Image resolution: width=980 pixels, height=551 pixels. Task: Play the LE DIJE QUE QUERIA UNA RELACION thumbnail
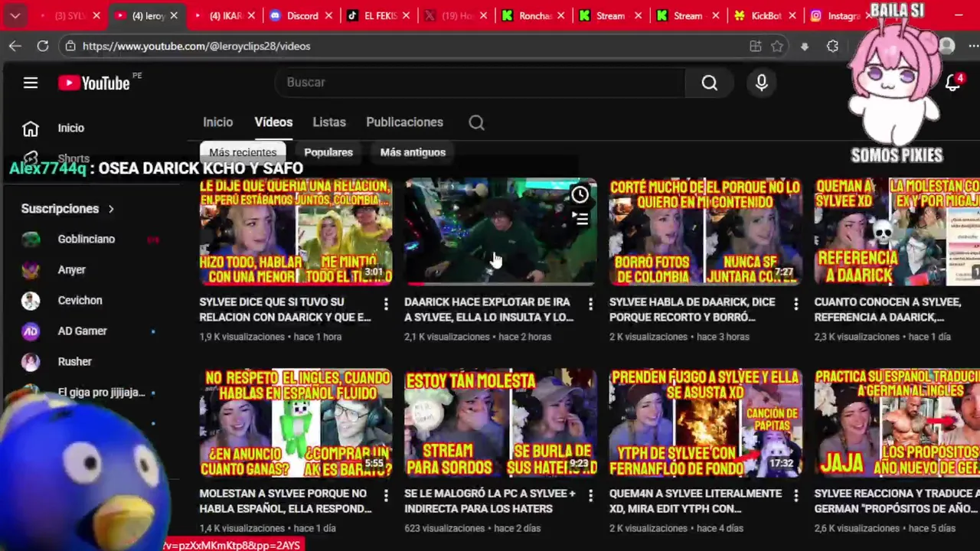pyautogui.click(x=296, y=231)
